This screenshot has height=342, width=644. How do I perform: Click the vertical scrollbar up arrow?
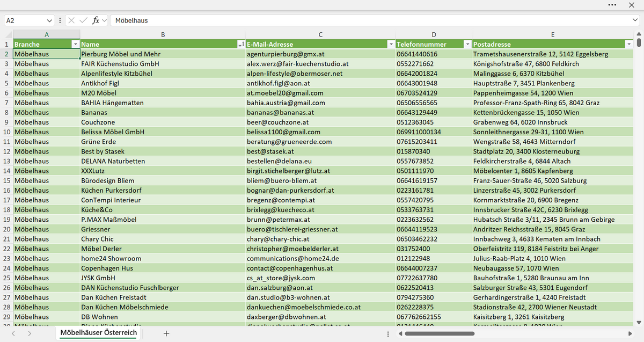(x=639, y=34)
